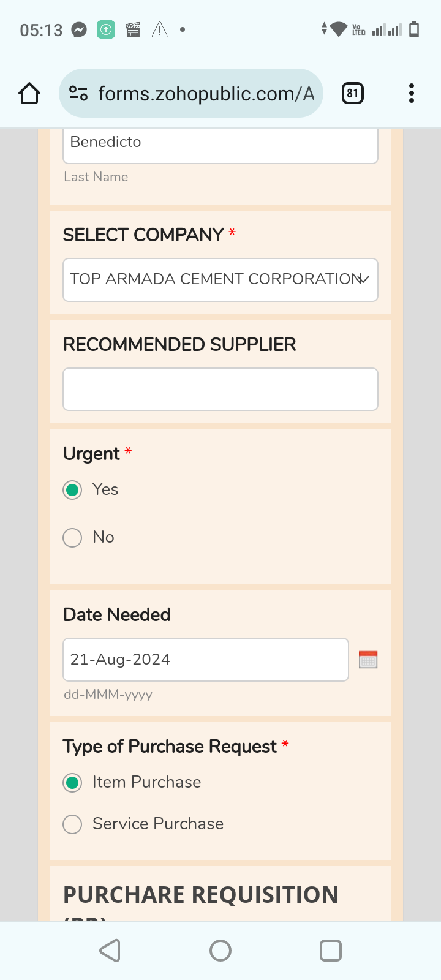The image size is (441, 980).
Task: Tap the Messenger notification icon in status bar
Action: 79,29
